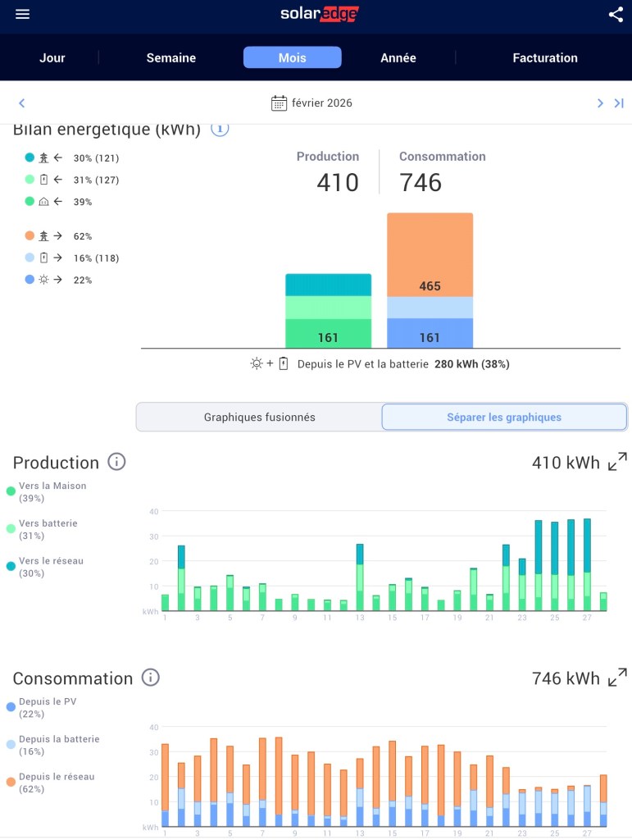Select Séparer les graphiques option
The image size is (632, 840).
tap(503, 417)
